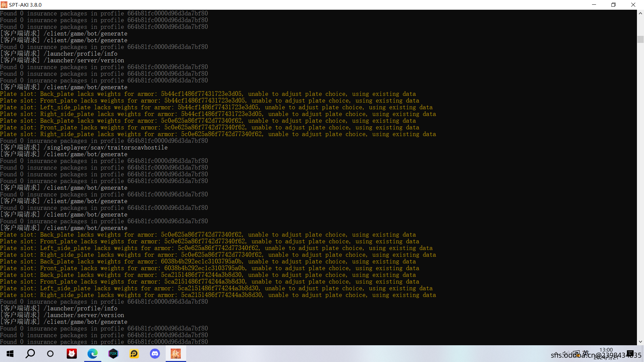Click SPT-AKI server taskbar icon
Viewport: 644px width, 362px height.
[176, 354]
